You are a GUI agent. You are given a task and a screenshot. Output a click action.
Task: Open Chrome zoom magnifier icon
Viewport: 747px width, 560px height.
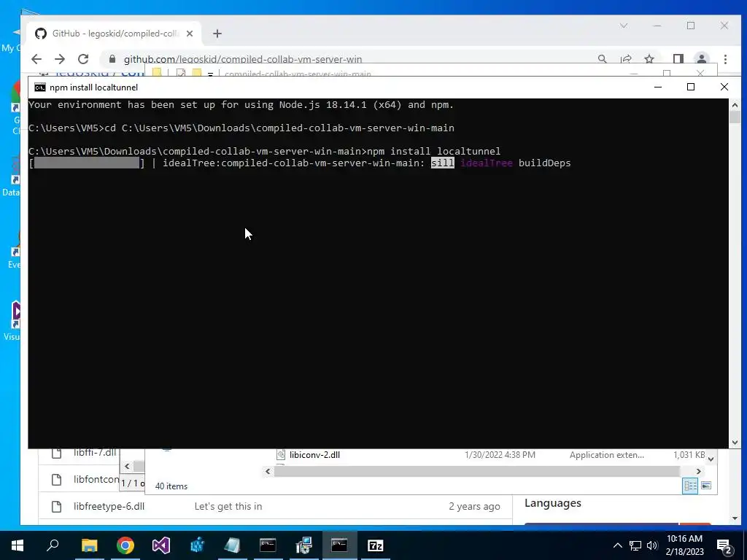[x=602, y=59]
